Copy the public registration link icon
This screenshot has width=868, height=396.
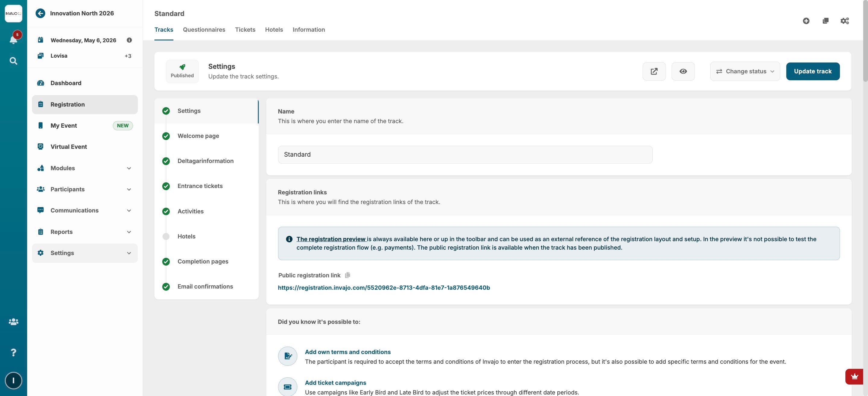coord(347,275)
